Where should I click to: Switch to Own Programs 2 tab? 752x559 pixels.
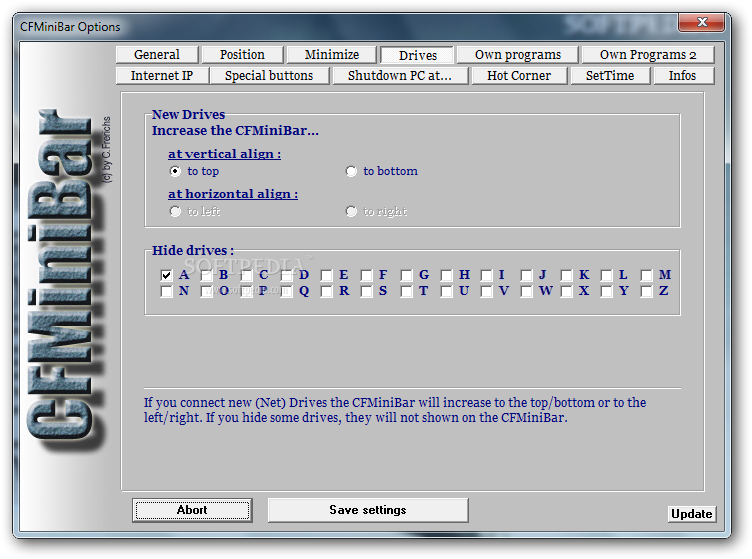coord(647,55)
